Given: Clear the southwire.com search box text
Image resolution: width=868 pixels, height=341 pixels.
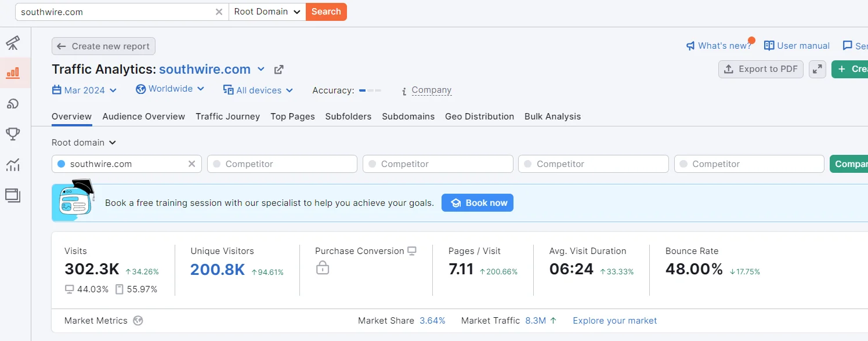Looking at the screenshot, I should click(219, 12).
